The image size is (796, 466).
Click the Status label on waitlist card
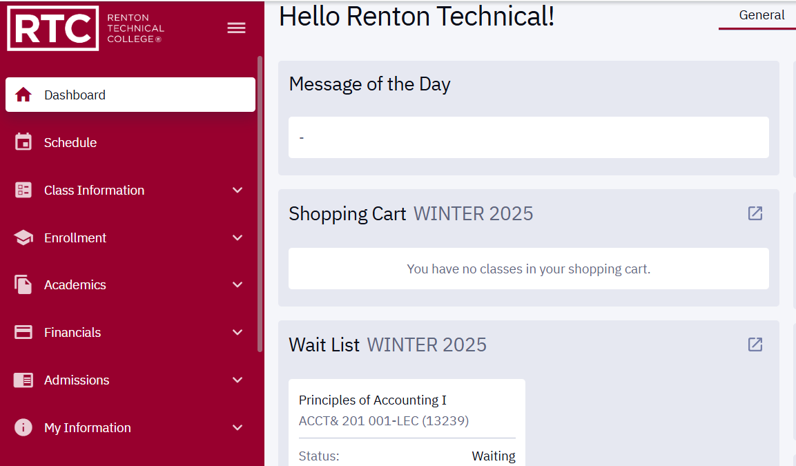pos(319,456)
